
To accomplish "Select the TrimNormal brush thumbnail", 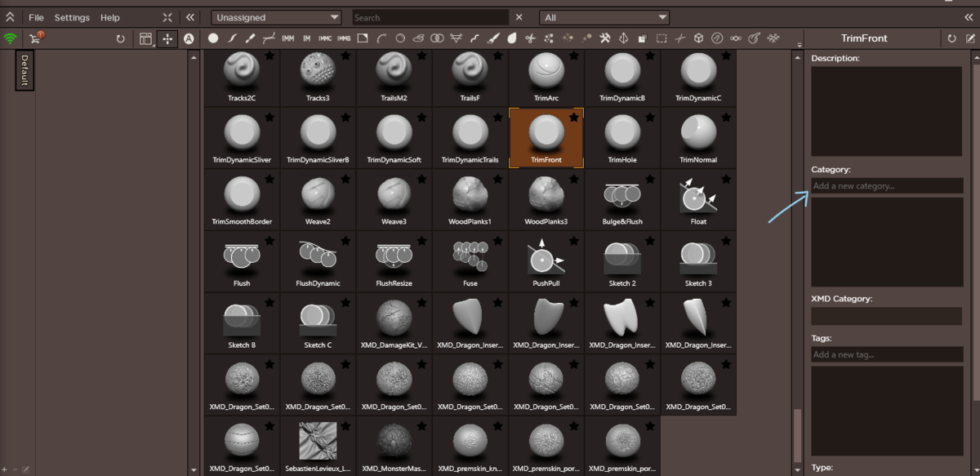I will pyautogui.click(x=698, y=140).
